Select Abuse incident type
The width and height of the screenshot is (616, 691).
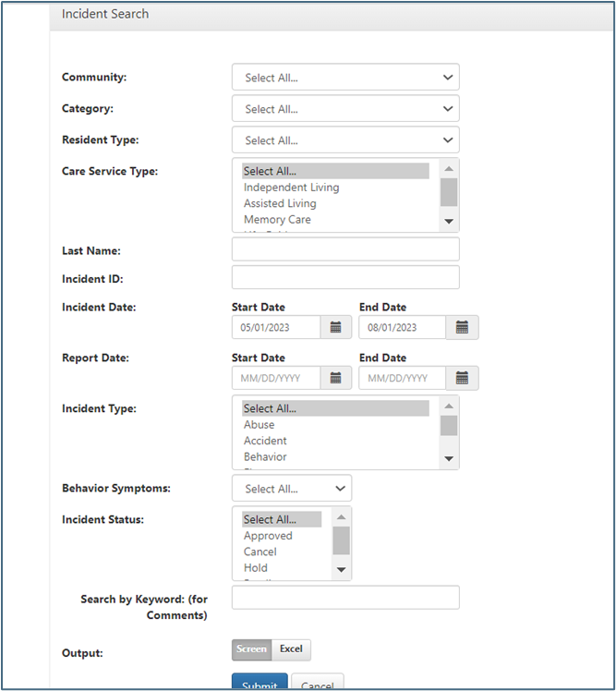coord(335,425)
